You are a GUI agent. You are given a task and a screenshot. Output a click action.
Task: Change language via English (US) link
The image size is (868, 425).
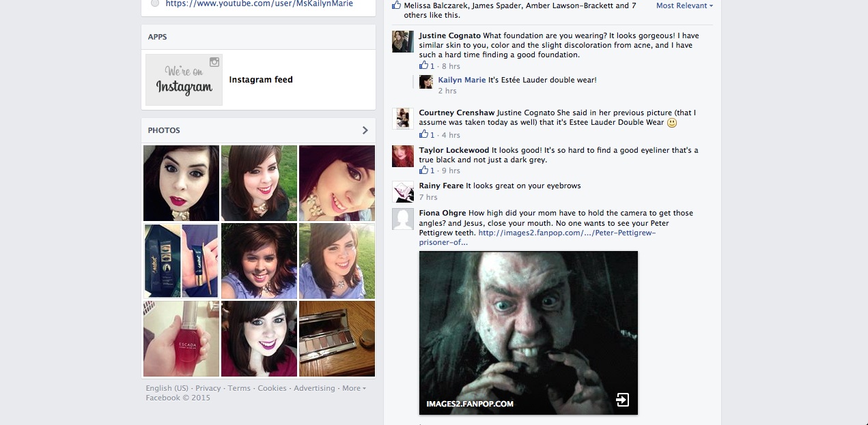coord(167,388)
